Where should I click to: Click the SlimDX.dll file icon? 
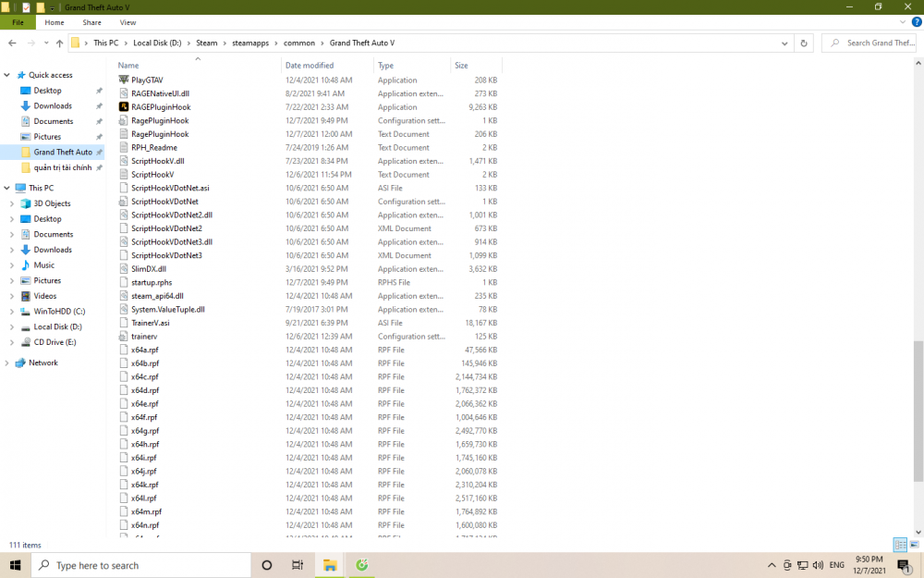pos(123,268)
